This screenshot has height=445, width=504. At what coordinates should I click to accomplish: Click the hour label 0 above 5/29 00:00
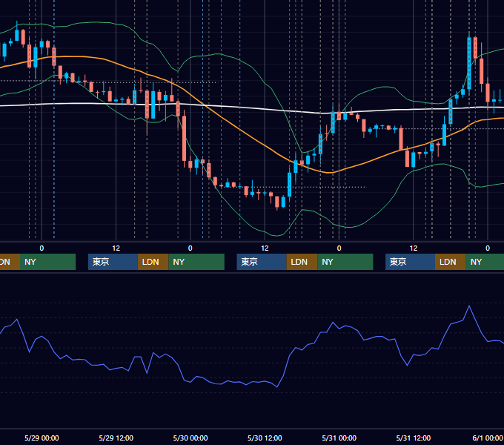(42, 248)
